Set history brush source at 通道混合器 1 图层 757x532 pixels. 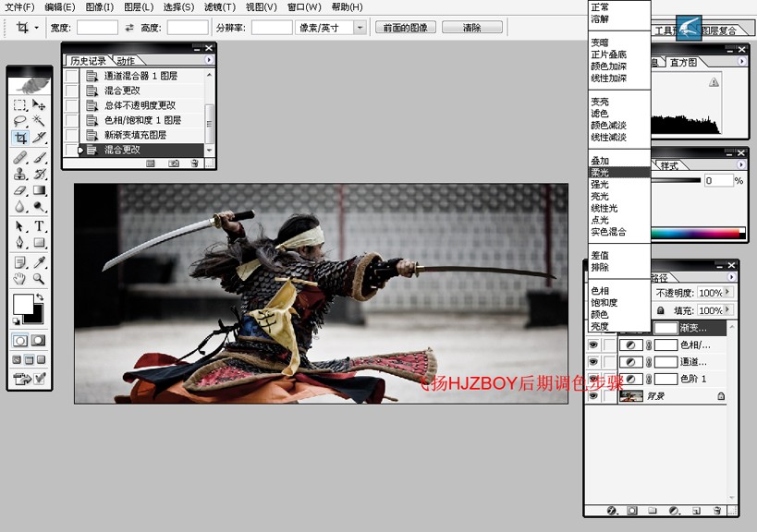(71, 76)
